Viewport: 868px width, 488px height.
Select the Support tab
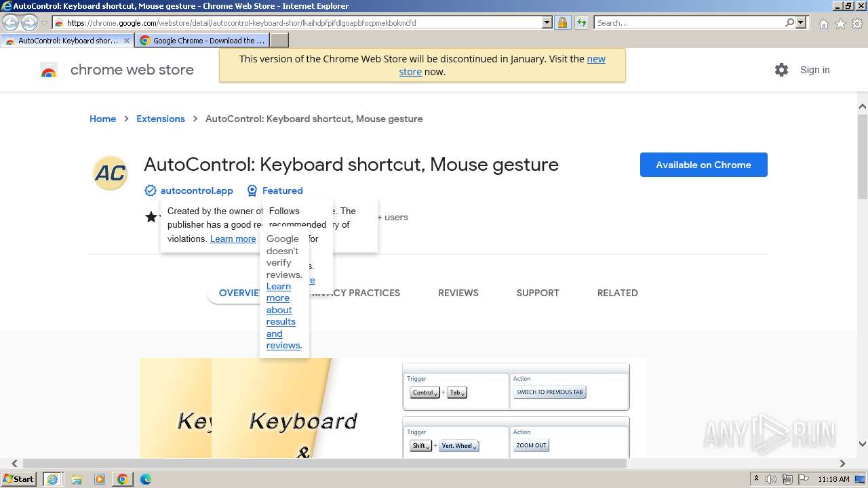(x=537, y=293)
